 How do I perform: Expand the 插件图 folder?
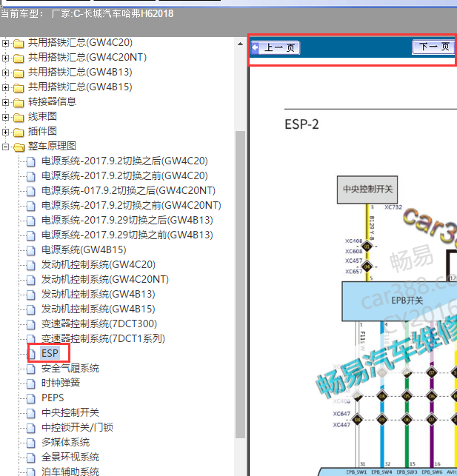pos(5,132)
